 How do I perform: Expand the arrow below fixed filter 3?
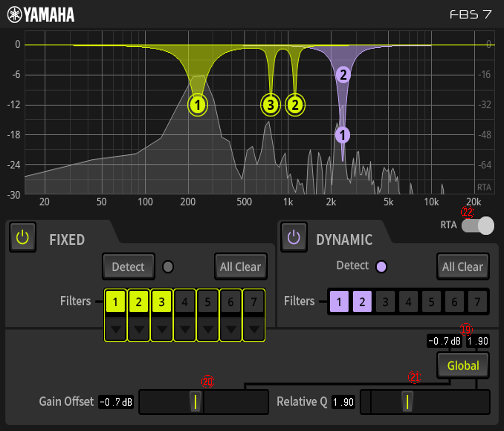point(162,329)
